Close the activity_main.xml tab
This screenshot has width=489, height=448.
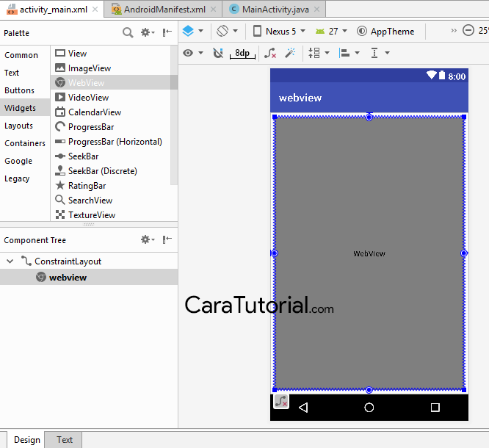pos(95,10)
